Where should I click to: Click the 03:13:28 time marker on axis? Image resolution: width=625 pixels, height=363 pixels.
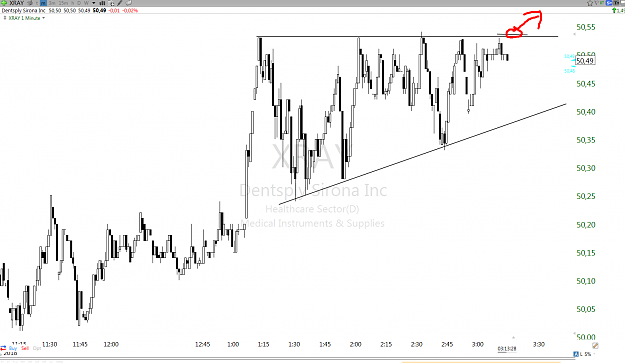click(507, 349)
